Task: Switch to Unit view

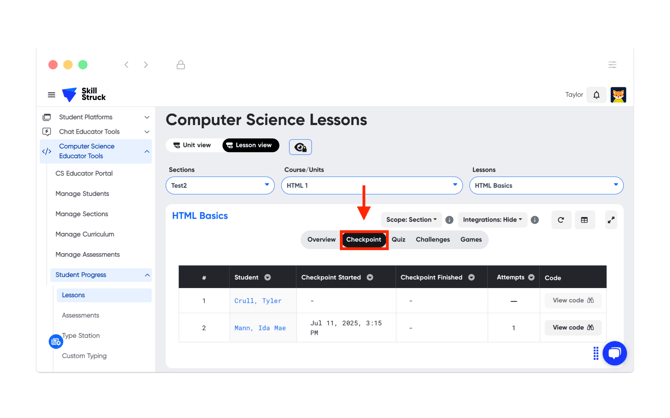Action: [x=192, y=146]
